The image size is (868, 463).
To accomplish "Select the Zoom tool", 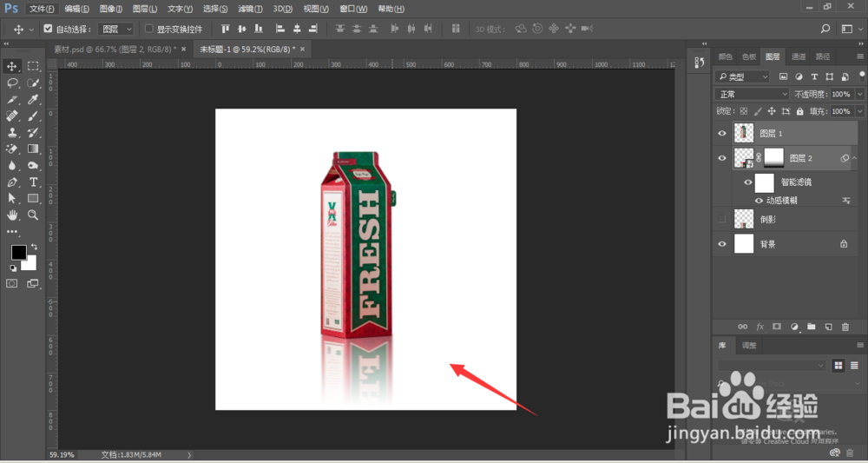I will point(33,215).
